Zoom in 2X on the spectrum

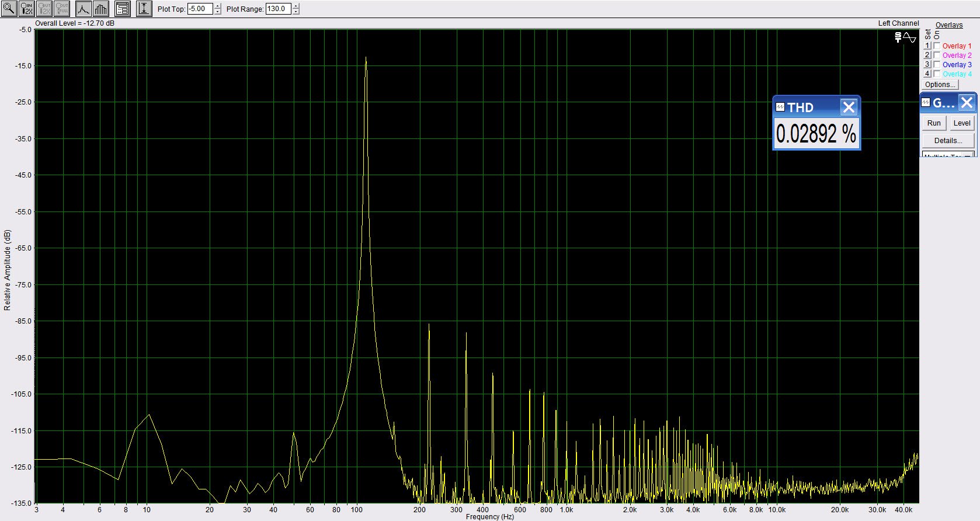coord(26,8)
